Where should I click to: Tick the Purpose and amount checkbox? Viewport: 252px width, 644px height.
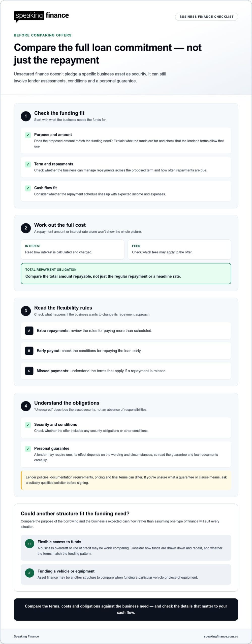[28, 135]
